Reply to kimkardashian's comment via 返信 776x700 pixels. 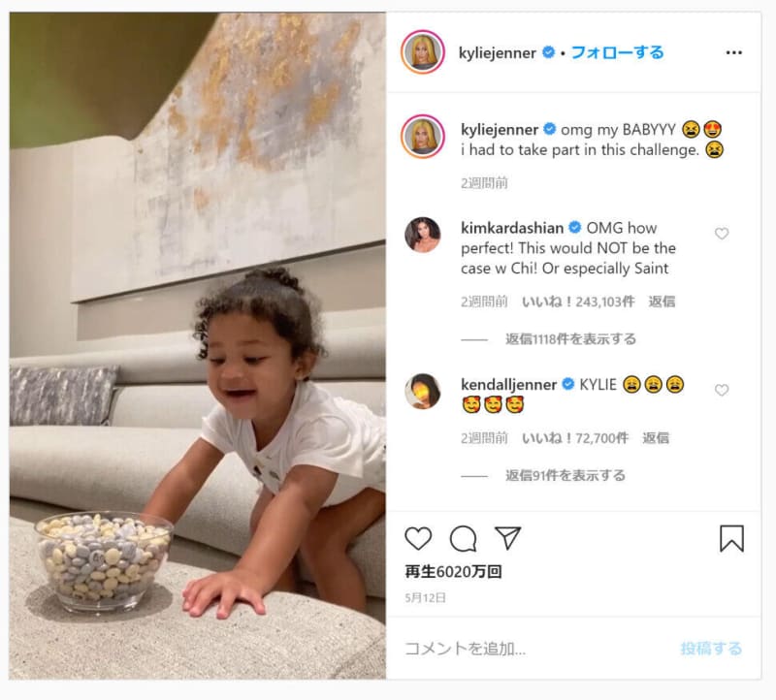[662, 302]
